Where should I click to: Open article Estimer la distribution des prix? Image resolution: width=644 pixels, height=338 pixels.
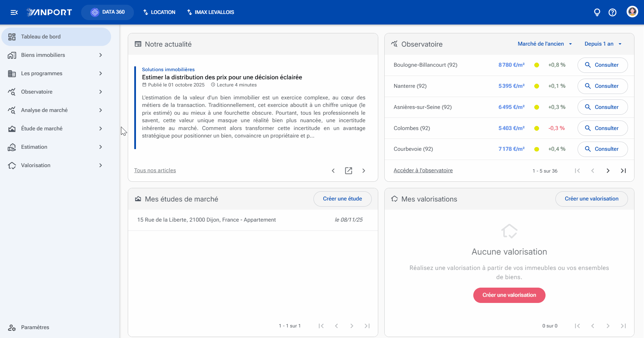pos(222,77)
